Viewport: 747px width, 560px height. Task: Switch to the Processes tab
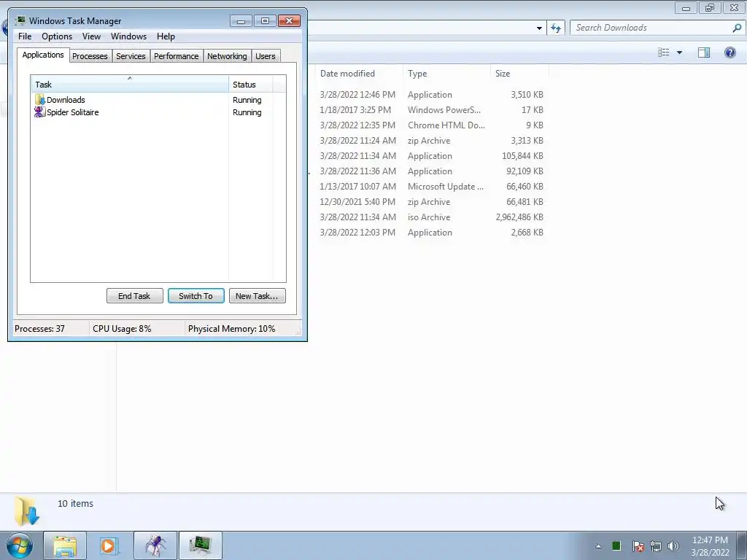[x=90, y=56]
